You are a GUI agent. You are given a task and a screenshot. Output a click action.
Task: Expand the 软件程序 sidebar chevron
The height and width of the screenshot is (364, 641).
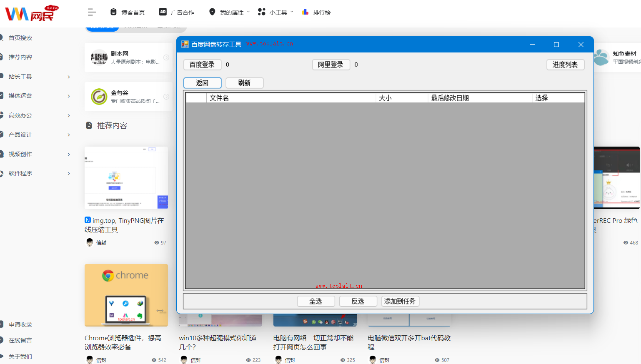pyautogui.click(x=69, y=174)
